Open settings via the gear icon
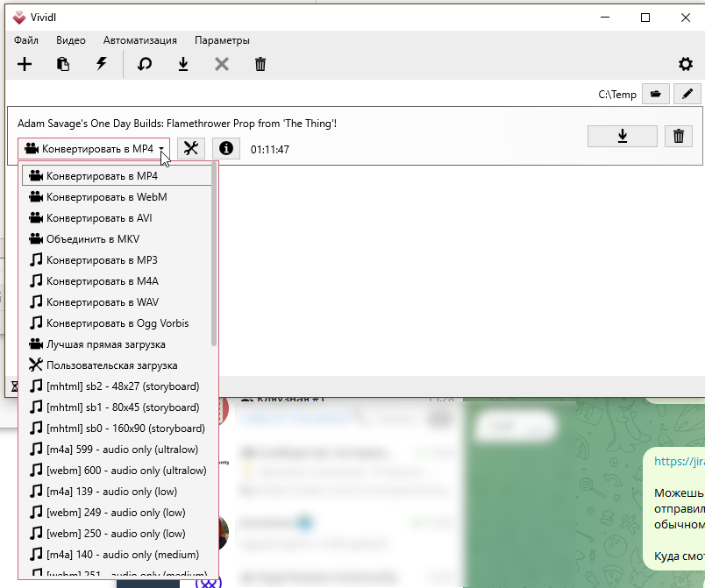Viewport: 705px width, 588px height. coord(685,64)
